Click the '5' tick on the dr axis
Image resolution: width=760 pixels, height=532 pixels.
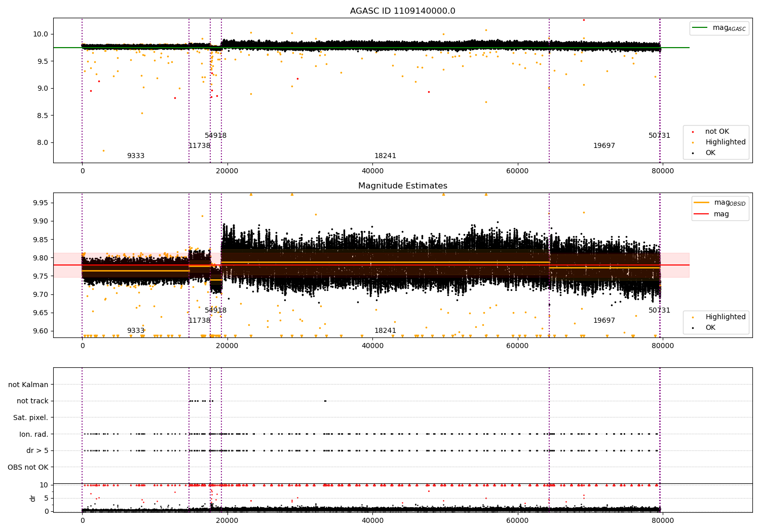[x=47, y=498]
